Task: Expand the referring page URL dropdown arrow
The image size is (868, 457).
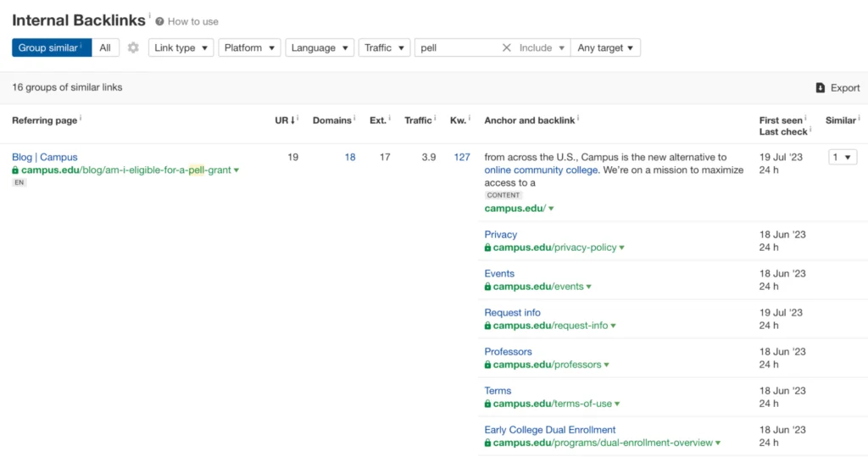Action: pyautogui.click(x=236, y=170)
